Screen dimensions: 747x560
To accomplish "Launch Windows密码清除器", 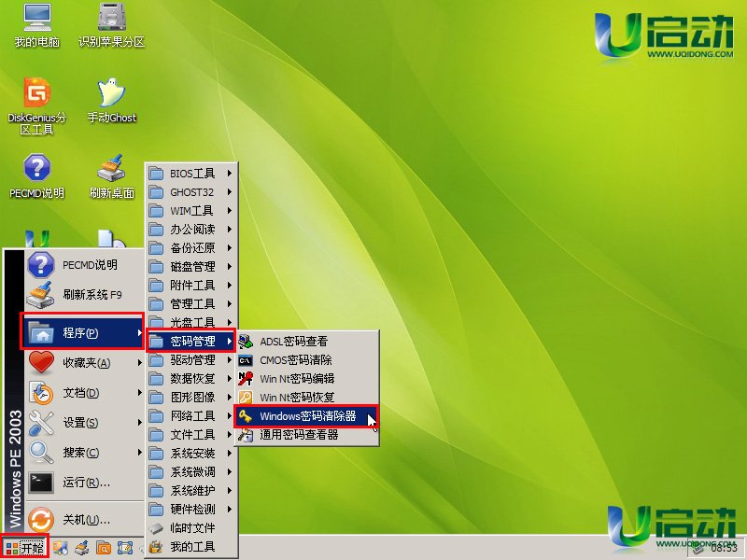I will (307, 416).
